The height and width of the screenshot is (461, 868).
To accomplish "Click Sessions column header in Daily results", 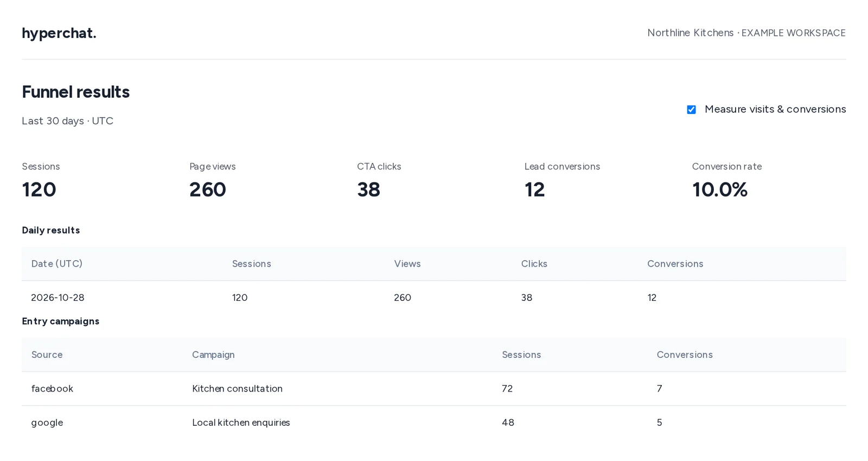I will [252, 264].
